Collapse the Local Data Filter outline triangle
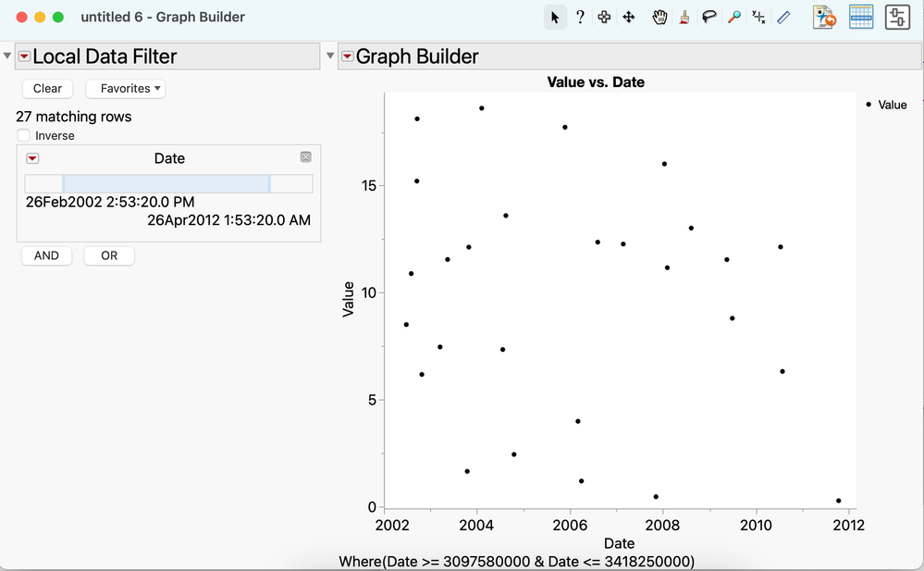The image size is (924, 571). click(7, 56)
